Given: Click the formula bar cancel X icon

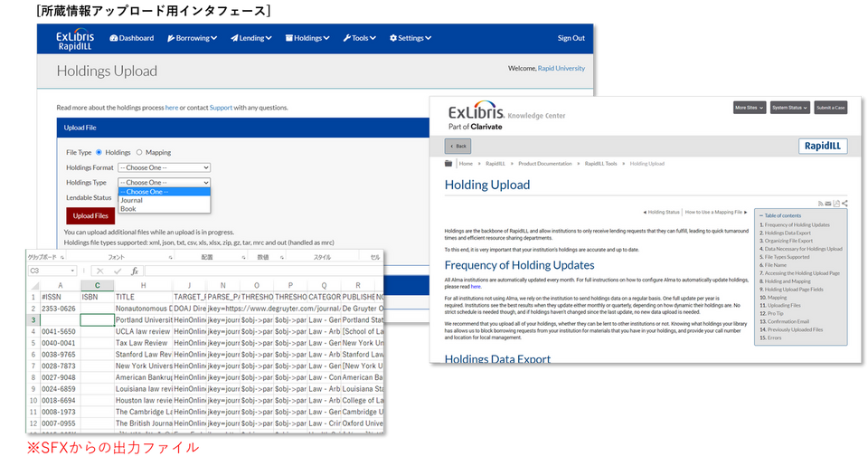Looking at the screenshot, I should click(101, 271).
